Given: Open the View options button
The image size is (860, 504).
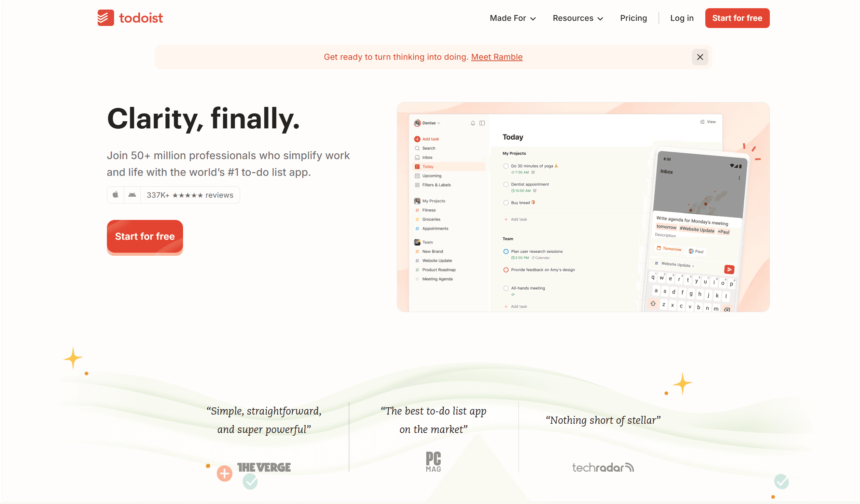Looking at the screenshot, I should [x=708, y=122].
